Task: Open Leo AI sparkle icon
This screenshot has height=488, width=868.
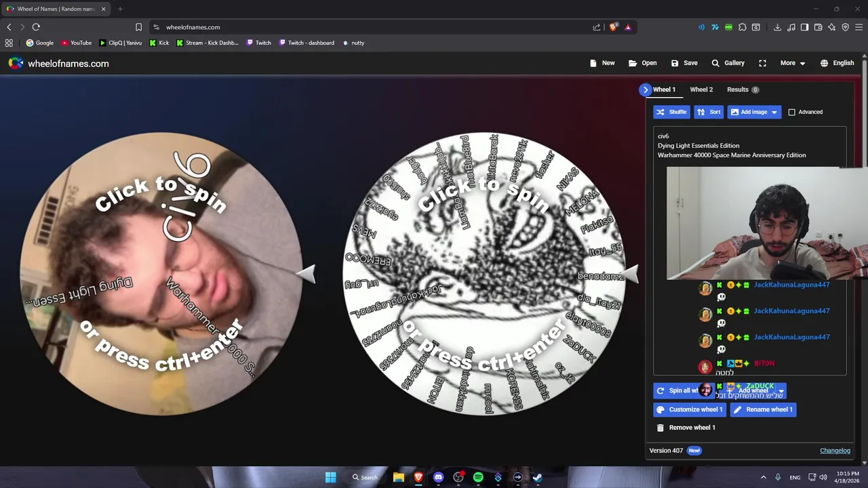Action: click(832, 27)
